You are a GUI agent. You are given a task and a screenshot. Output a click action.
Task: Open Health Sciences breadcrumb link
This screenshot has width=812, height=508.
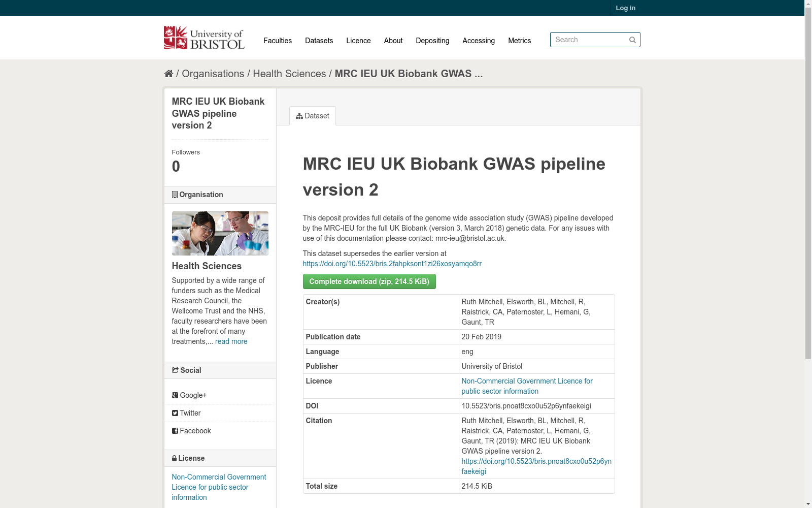point(289,74)
